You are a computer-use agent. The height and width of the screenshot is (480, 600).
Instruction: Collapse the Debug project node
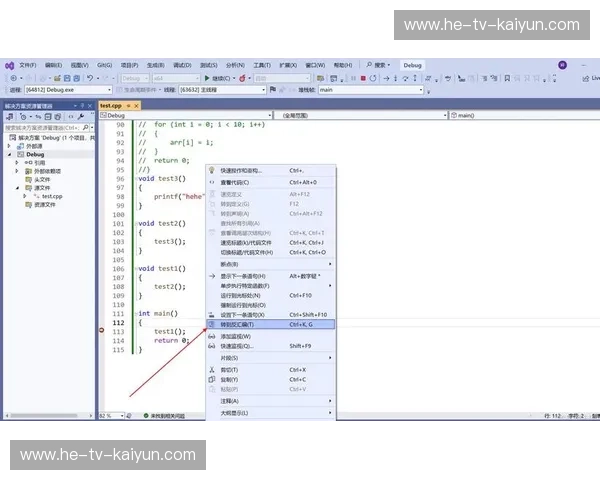(x=9, y=154)
